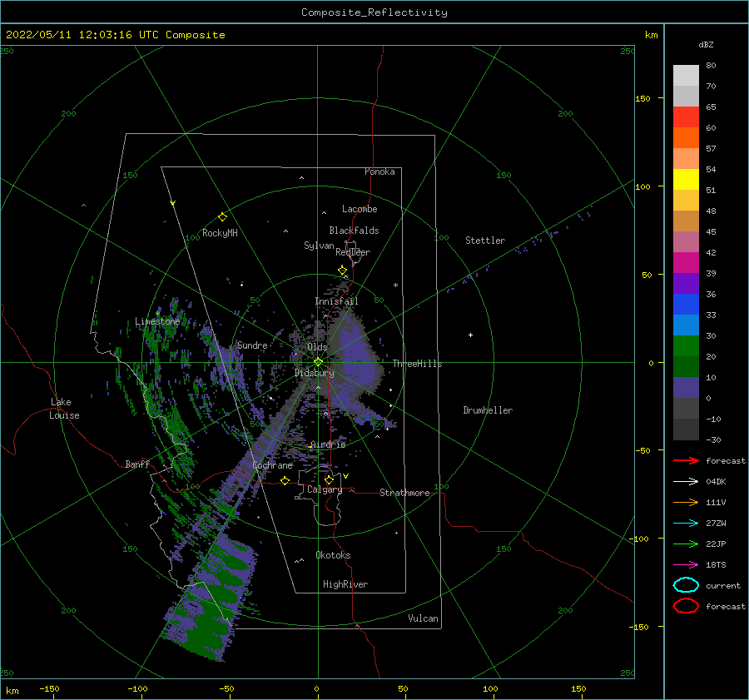Click the Lake Louise label
Image resolution: width=749 pixels, height=700 pixels.
64,409
